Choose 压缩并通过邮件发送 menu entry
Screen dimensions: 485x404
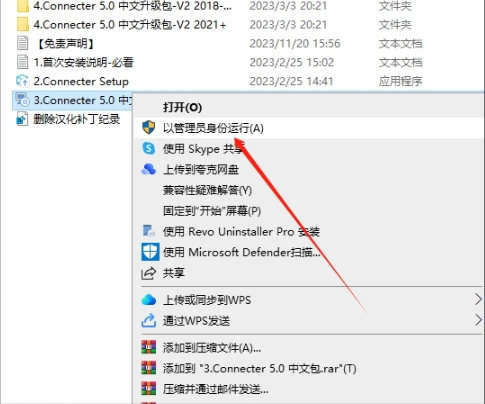215,389
